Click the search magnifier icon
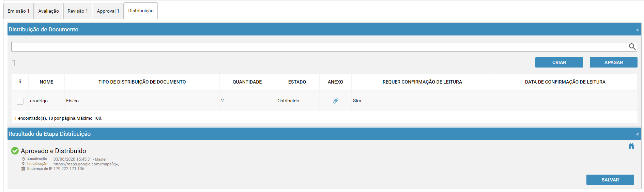 (632, 47)
